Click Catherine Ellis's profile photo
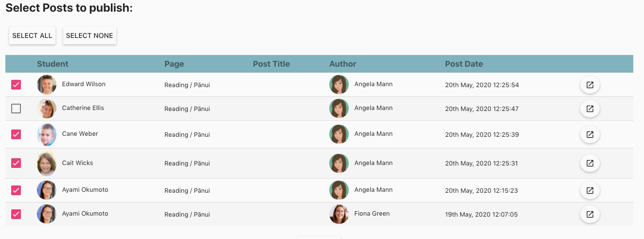Viewport: 644px width, 239px height. 47,109
